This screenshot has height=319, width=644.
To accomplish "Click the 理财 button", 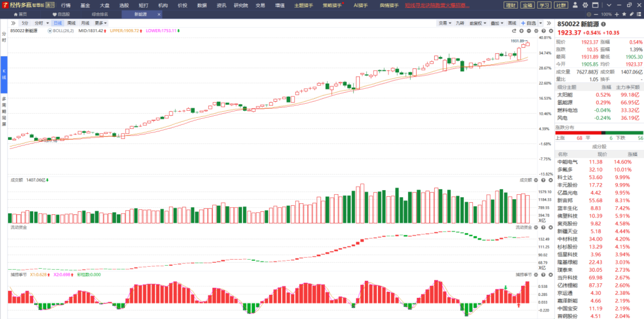I will coord(511,5).
